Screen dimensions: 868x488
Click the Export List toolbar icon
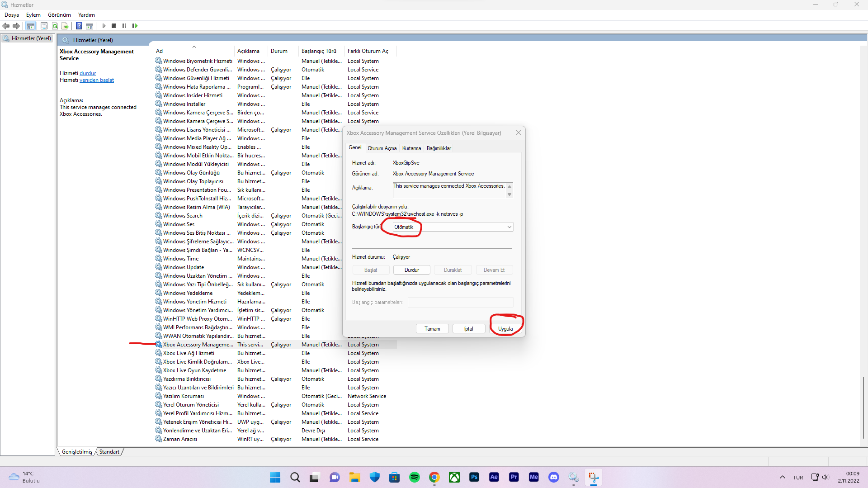click(x=65, y=26)
